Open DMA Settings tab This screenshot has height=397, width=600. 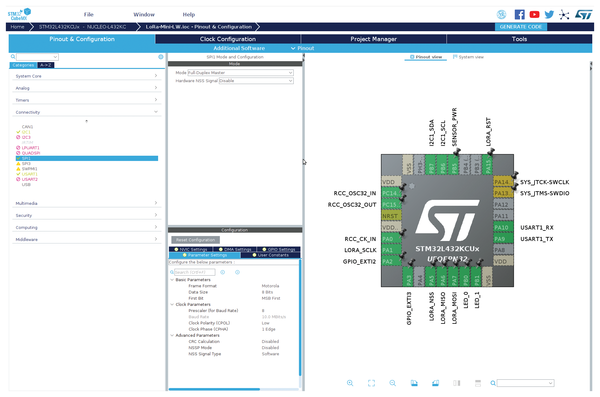click(x=235, y=249)
